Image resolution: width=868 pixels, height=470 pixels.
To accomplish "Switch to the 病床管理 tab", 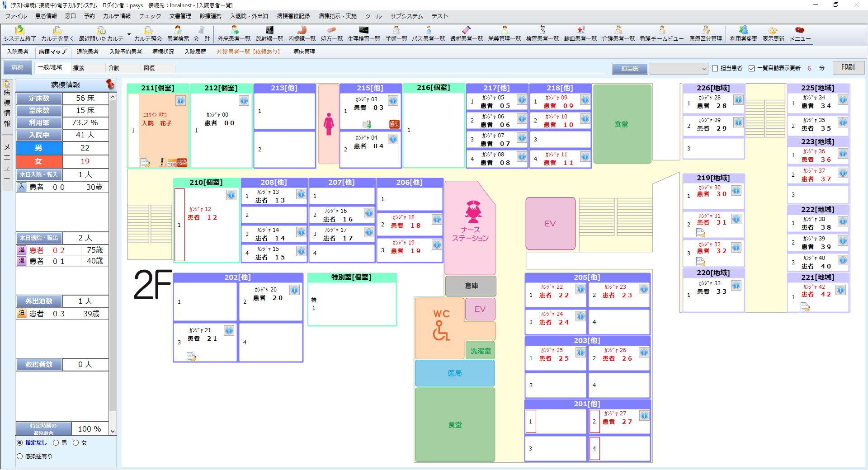I will pyautogui.click(x=304, y=52).
